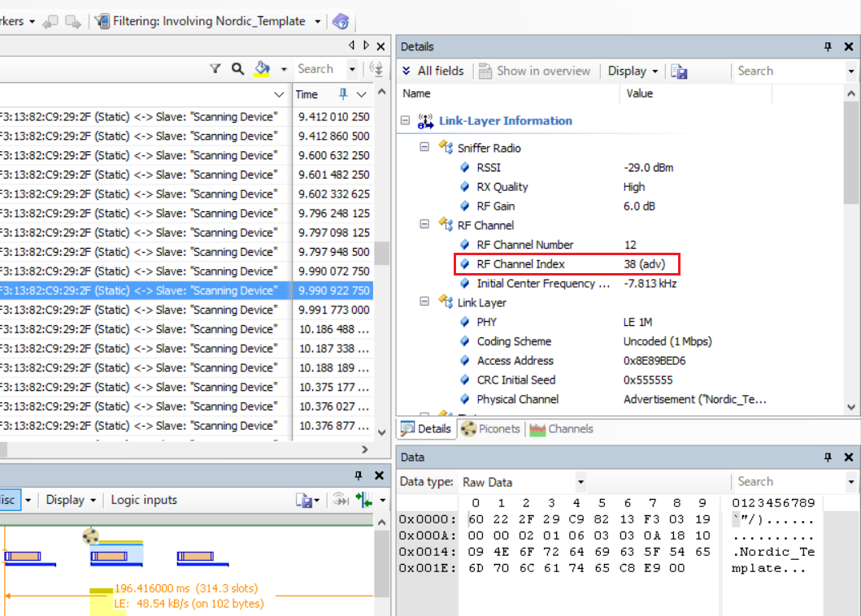Click the overview horizontal scrollbar right arrow
The height and width of the screenshot is (616, 861).
click(365, 449)
